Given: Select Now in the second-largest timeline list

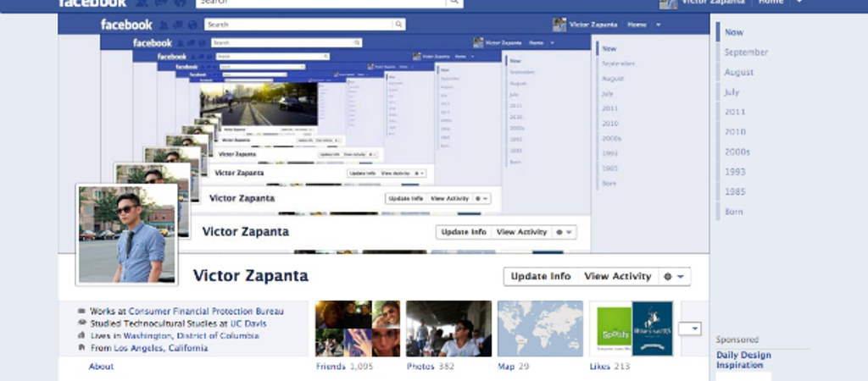Looking at the screenshot, I should coord(609,48).
